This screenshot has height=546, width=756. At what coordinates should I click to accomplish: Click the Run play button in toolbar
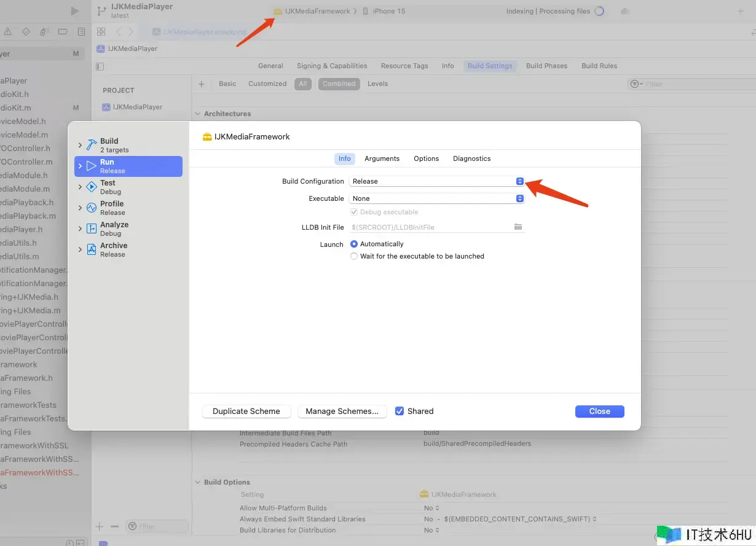pyautogui.click(x=75, y=11)
